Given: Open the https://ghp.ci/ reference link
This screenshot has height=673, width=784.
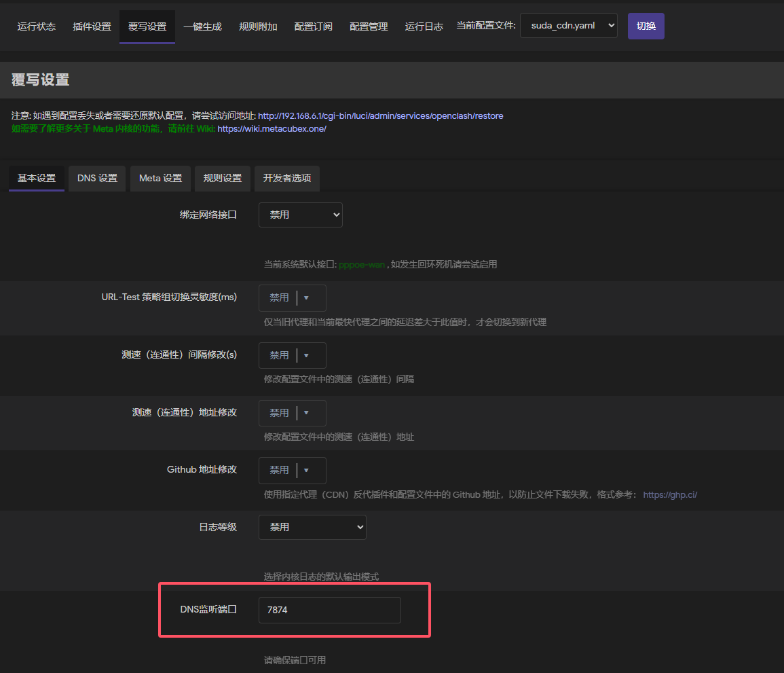Looking at the screenshot, I should pos(669,494).
